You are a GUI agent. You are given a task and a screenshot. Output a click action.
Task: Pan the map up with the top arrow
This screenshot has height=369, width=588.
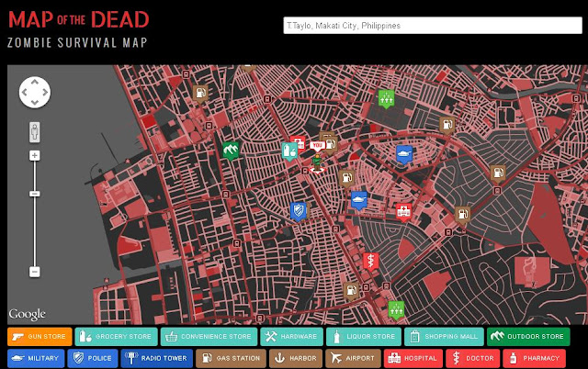[x=35, y=82]
